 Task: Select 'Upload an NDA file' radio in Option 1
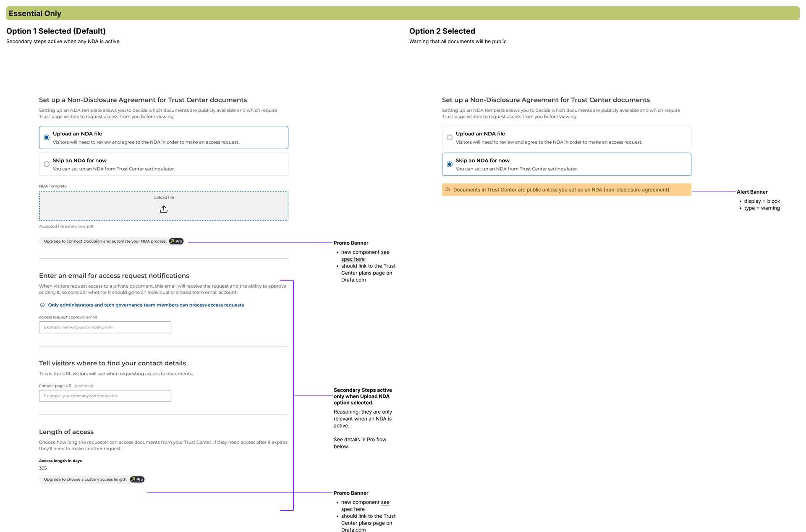pos(47,138)
